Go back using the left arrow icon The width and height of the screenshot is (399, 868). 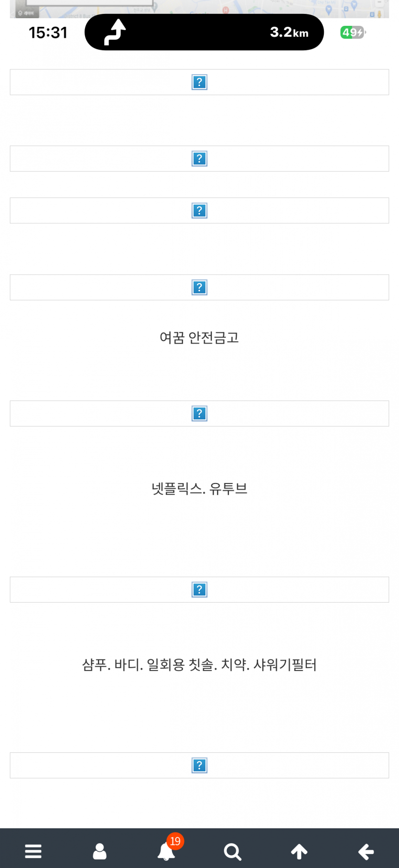click(x=366, y=851)
